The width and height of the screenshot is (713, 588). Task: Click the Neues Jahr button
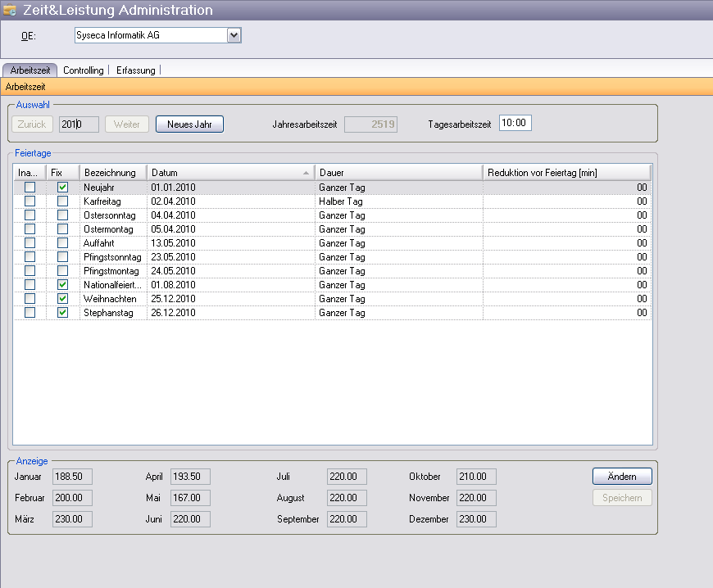189,124
